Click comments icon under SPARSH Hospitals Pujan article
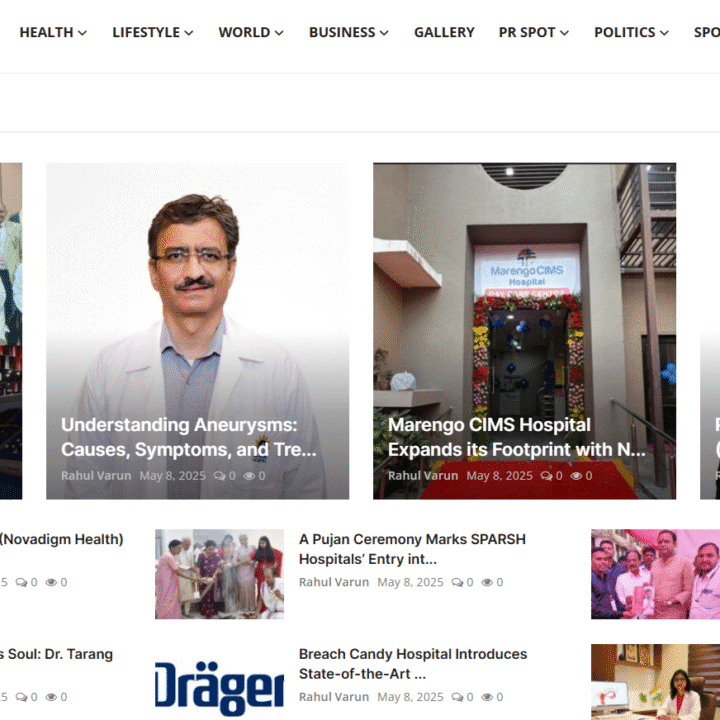This screenshot has height=720, width=720. pos(458,582)
